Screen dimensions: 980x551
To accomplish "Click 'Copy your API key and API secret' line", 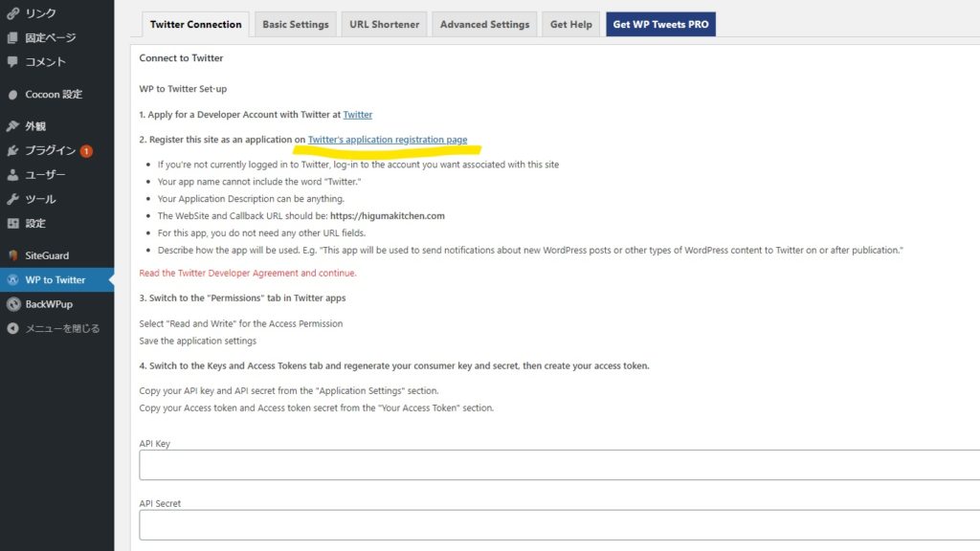I will point(289,390).
